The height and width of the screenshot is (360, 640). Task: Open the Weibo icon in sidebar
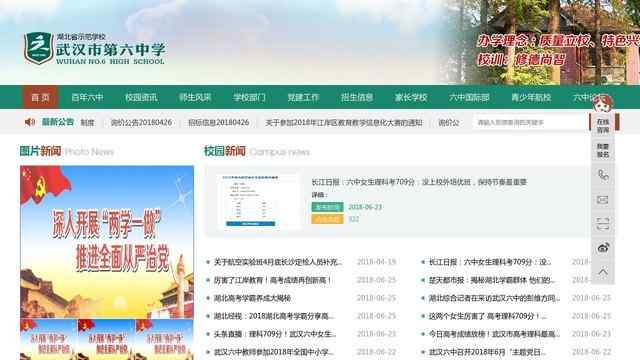(x=603, y=247)
